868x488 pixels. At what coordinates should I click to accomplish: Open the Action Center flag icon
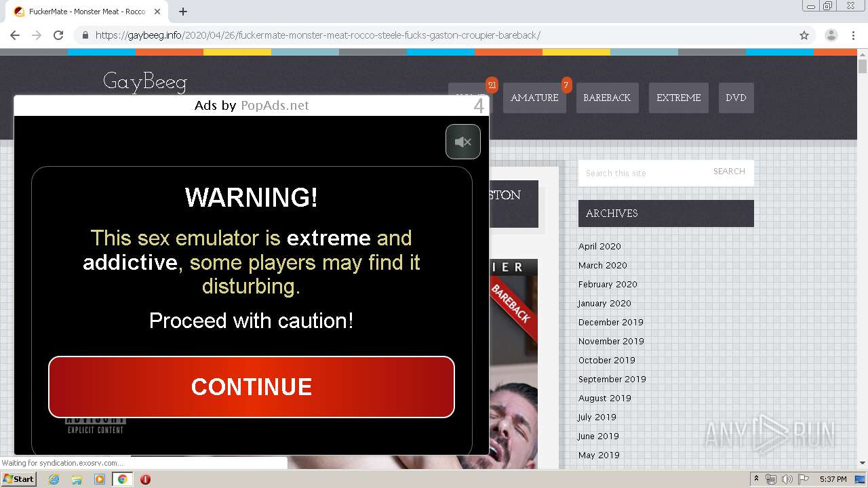804,479
